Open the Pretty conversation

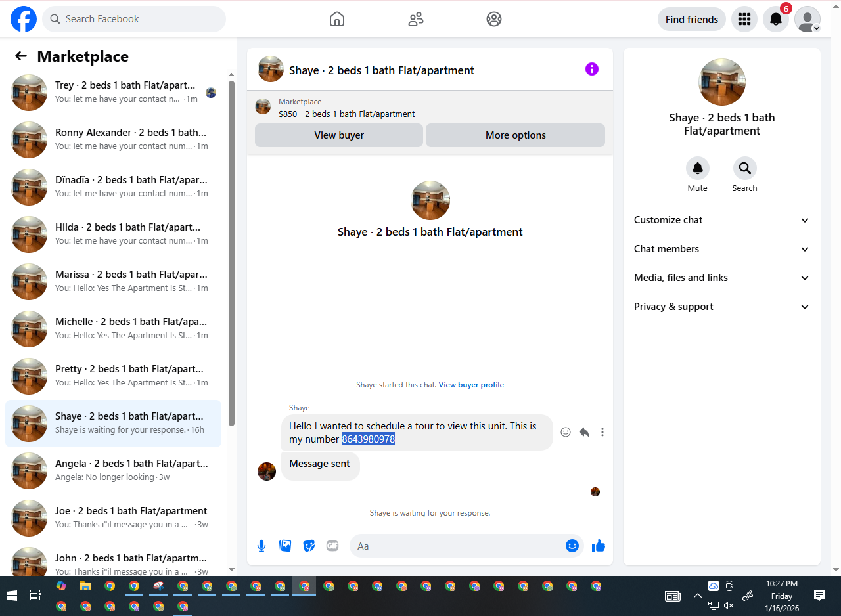click(x=113, y=376)
